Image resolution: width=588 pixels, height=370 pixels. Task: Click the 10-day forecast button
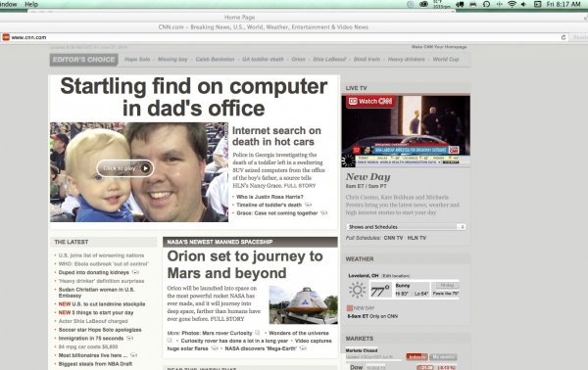click(447, 286)
